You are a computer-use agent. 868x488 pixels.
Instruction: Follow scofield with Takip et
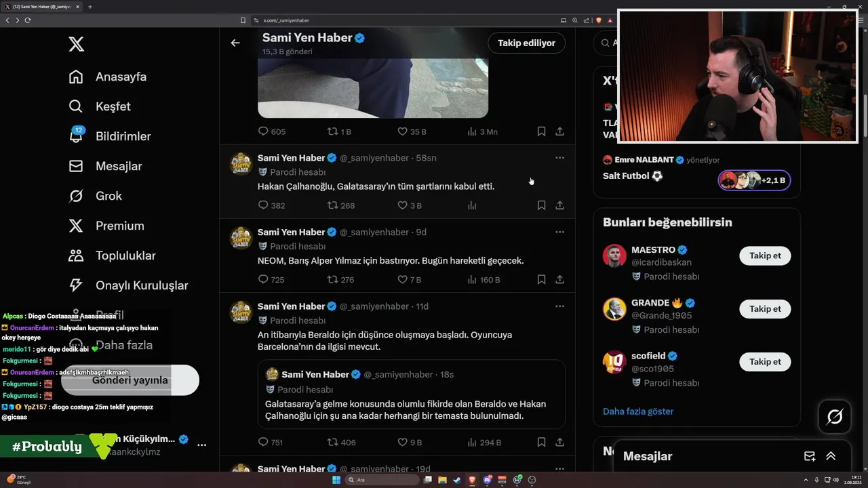765,361
